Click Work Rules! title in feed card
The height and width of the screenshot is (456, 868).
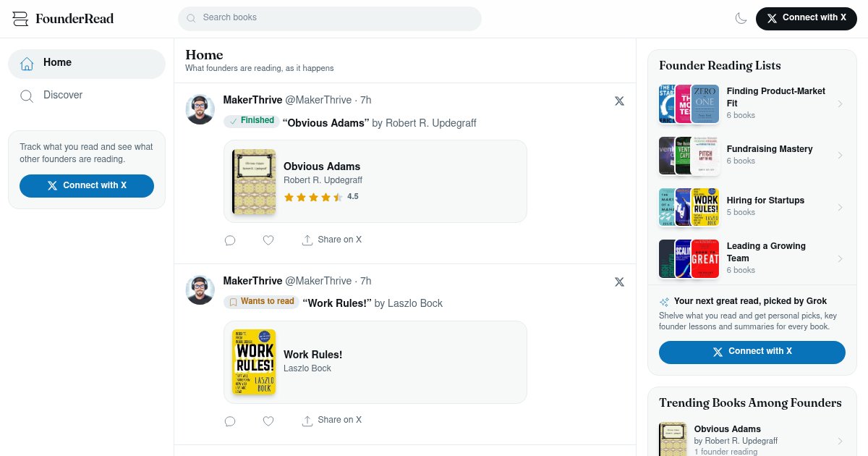[x=312, y=355]
